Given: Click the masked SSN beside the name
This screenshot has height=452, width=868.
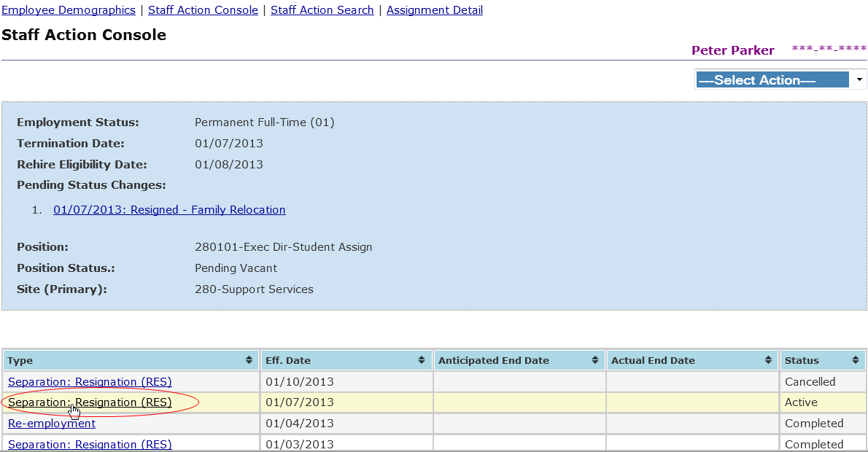Looking at the screenshot, I should tap(829, 50).
